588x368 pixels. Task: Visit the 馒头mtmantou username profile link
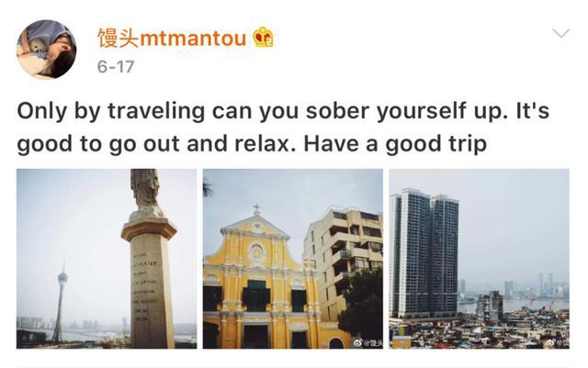click(x=172, y=38)
